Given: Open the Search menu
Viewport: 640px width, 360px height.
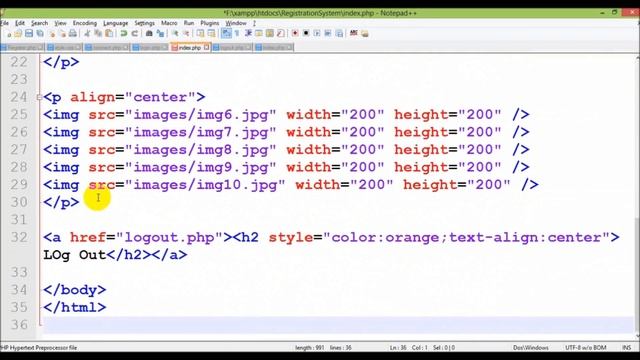Looking at the screenshot, I should coord(40,23).
